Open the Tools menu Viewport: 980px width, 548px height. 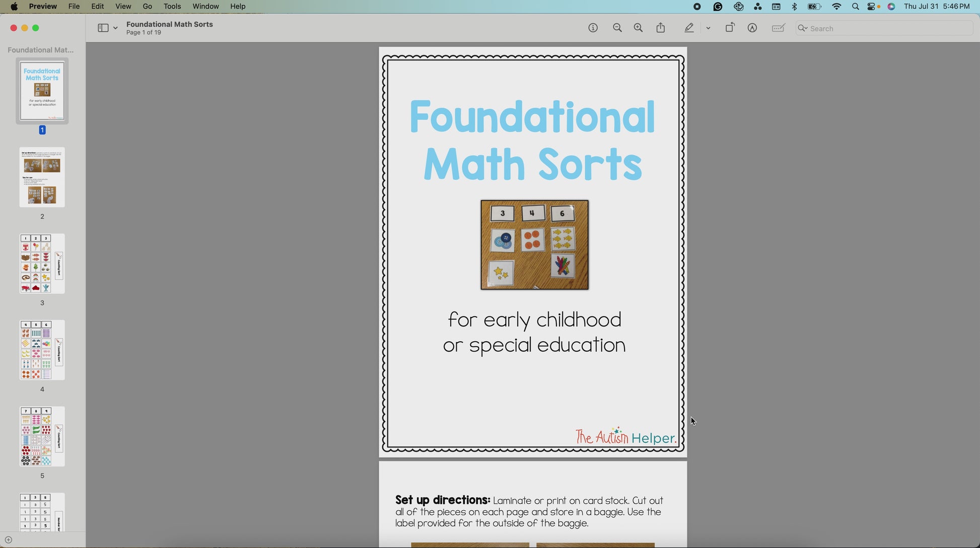point(172,7)
